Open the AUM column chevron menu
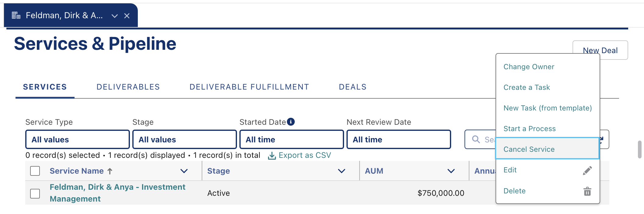The image size is (644, 214). pos(451,171)
